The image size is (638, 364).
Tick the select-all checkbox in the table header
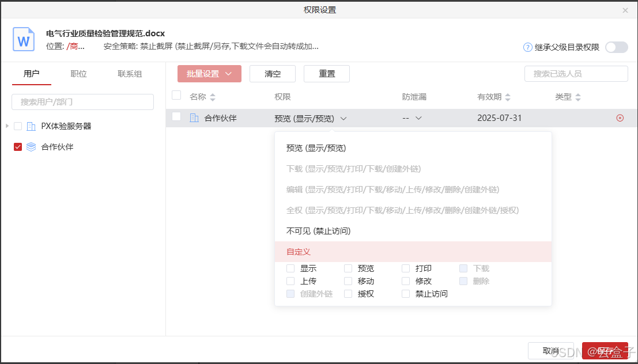(176, 95)
